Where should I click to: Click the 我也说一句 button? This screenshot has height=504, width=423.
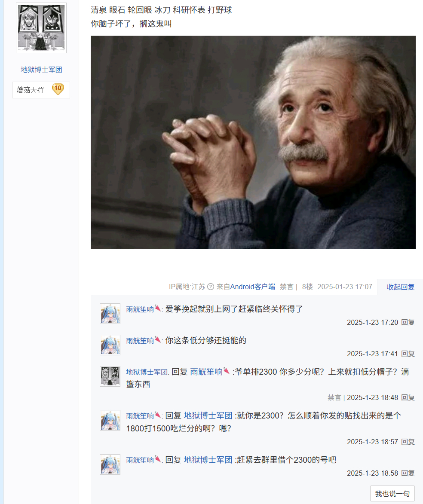392,493
